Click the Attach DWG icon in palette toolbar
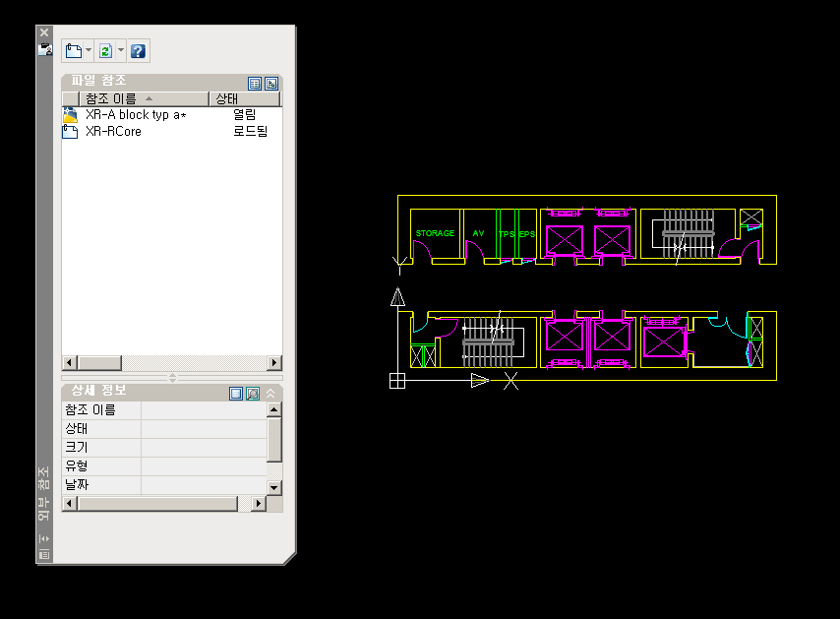 (x=73, y=50)
